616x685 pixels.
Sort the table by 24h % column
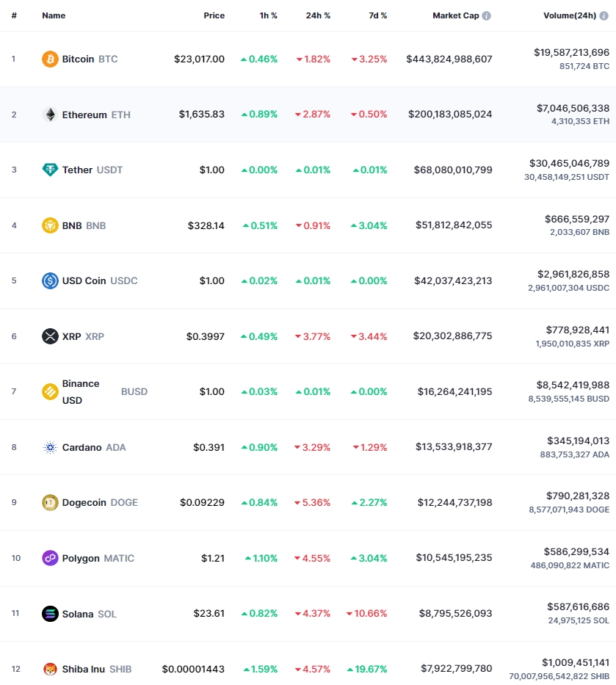[318, 15]
